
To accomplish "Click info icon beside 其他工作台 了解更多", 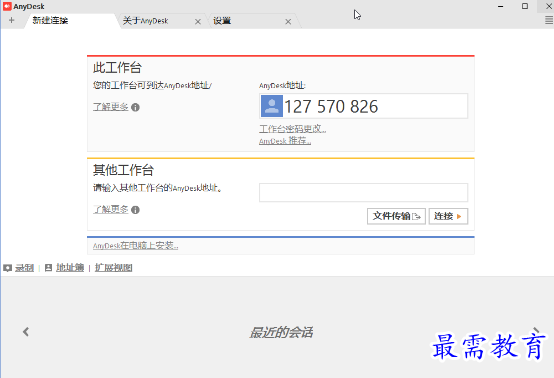I will click(135, 210).
